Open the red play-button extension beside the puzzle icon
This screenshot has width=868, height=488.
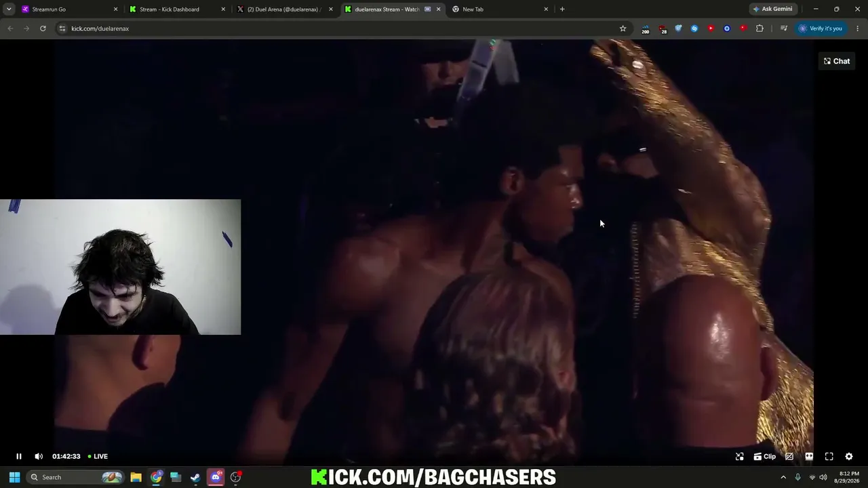click(743, 28)
